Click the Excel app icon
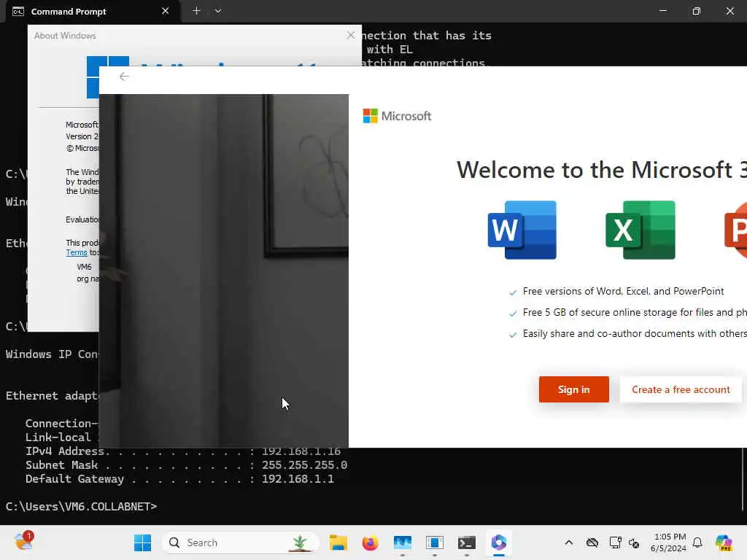Viewport: 747px width, 560px height. click(640, 230)
